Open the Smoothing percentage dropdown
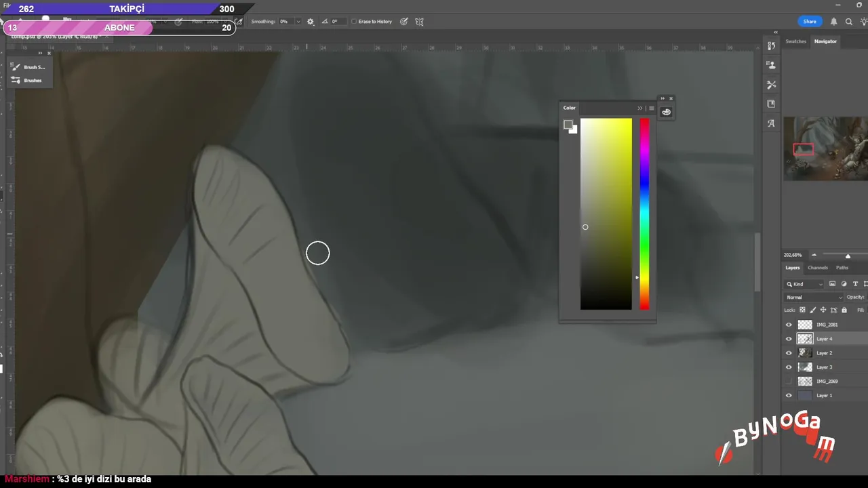The height and width of the screenshot is (488, 868). tap(298, 22)
